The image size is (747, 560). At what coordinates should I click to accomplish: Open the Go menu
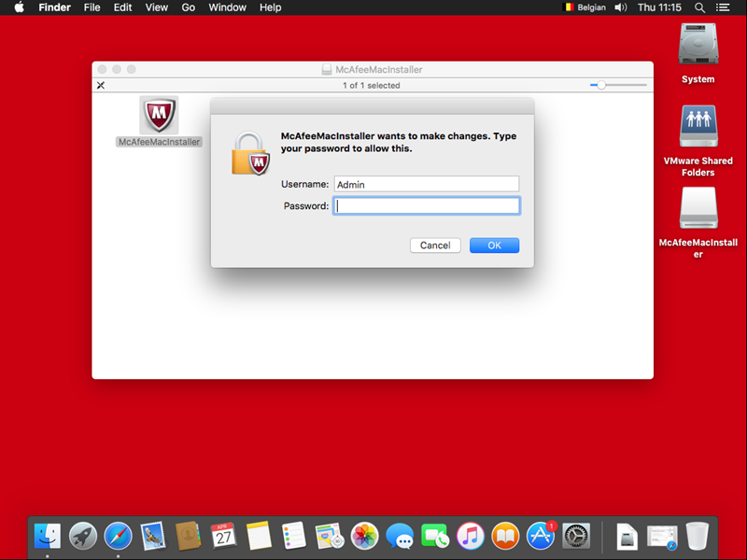click(x=189, y=7)
